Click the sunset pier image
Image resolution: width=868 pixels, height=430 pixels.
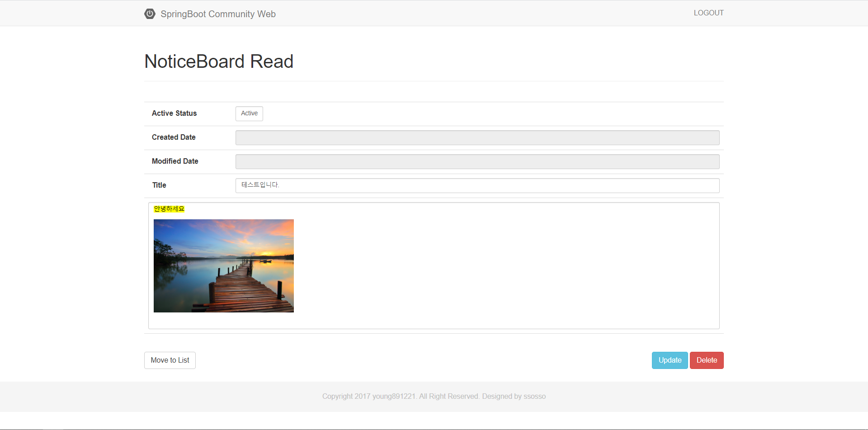[224, 266]
